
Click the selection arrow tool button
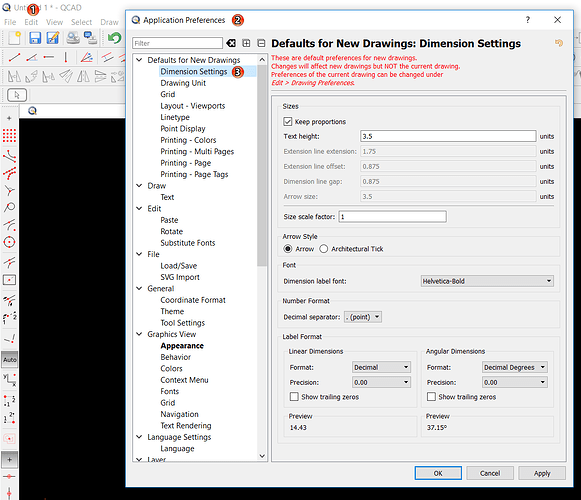[x=17, y=95]
